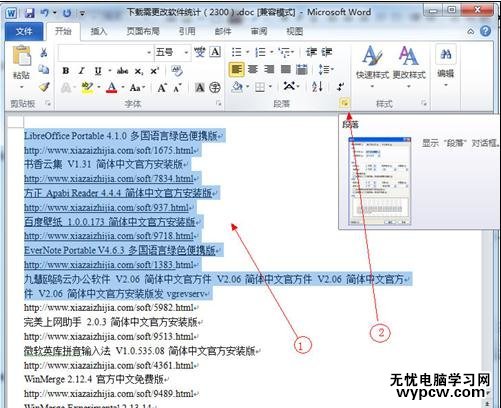Switch to the 插入 Insert tab

pyautogui.click(x=99, y=31)
